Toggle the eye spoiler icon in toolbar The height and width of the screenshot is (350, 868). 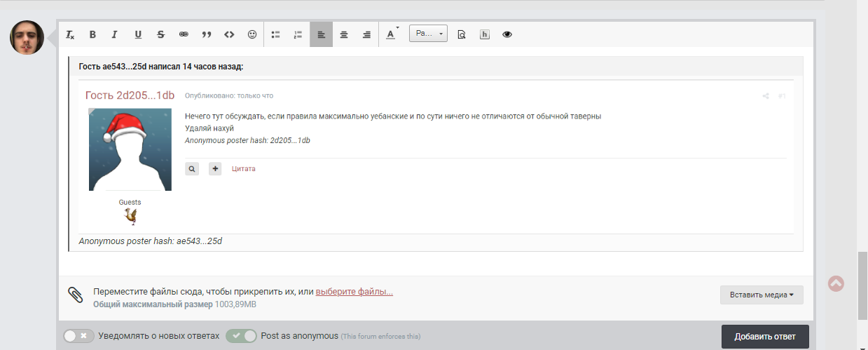coord(507,34)
